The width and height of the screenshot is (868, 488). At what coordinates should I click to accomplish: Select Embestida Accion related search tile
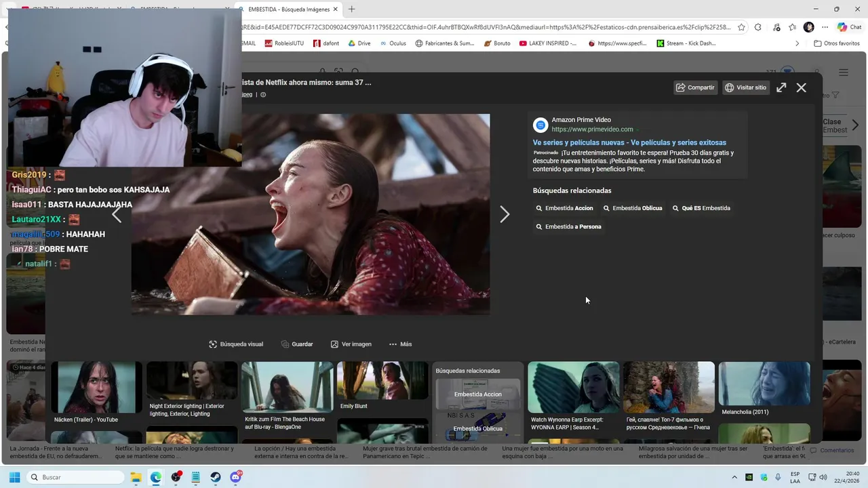[x=478, y=394]
